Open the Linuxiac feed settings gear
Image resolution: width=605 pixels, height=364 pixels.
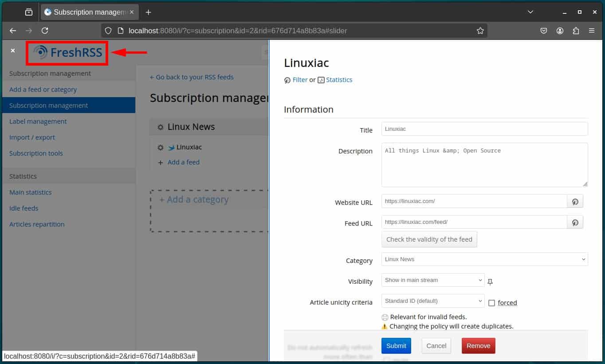[x=160, y=147]
